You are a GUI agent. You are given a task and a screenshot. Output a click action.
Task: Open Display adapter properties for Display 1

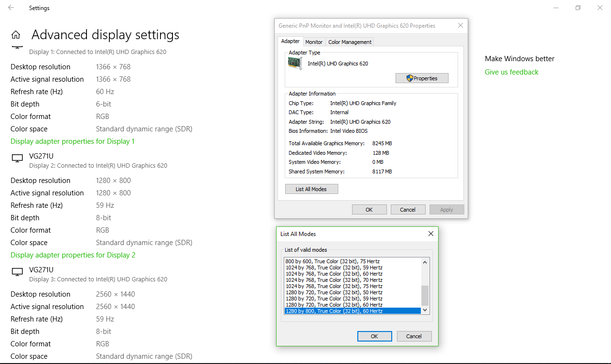click(73, 141)
